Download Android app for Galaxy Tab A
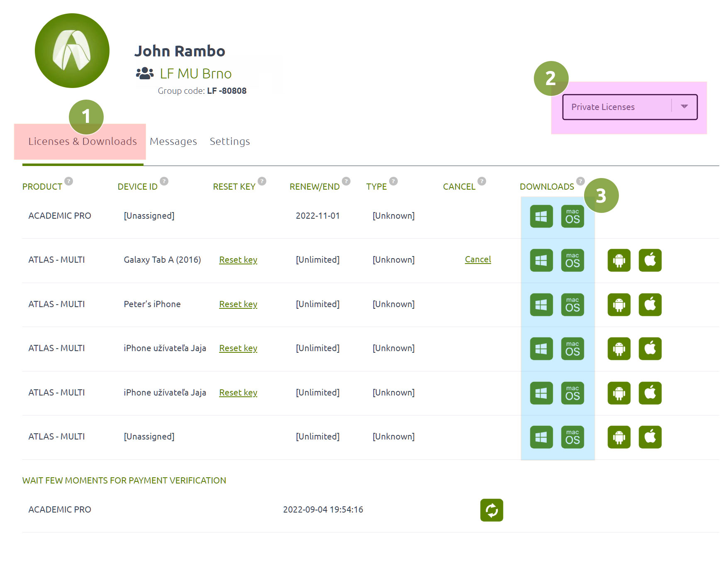728x569 pixels. (619, 260)
